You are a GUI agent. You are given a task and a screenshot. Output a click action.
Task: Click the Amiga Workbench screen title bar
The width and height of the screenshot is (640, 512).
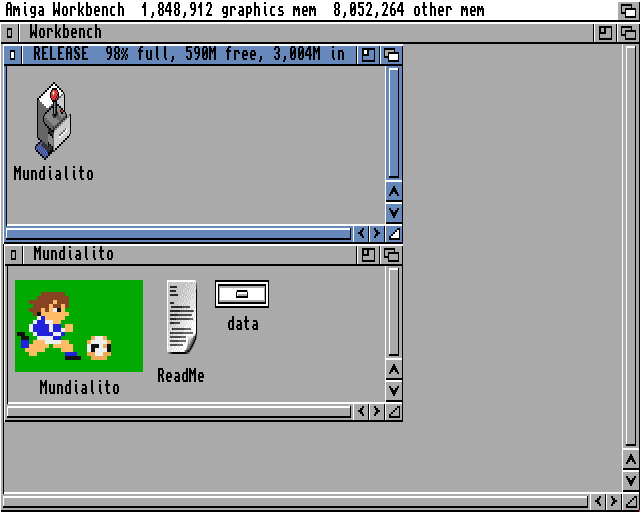(x=309, y=10)
